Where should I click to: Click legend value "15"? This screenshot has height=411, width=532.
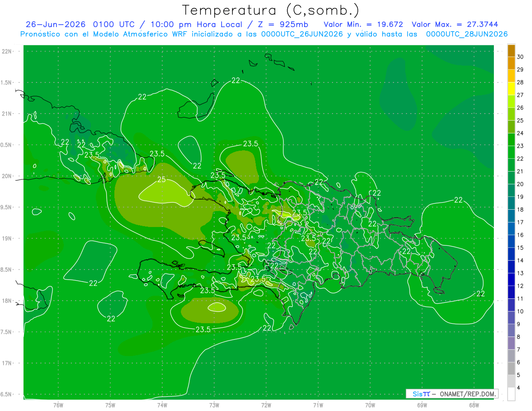pos(520,248)
